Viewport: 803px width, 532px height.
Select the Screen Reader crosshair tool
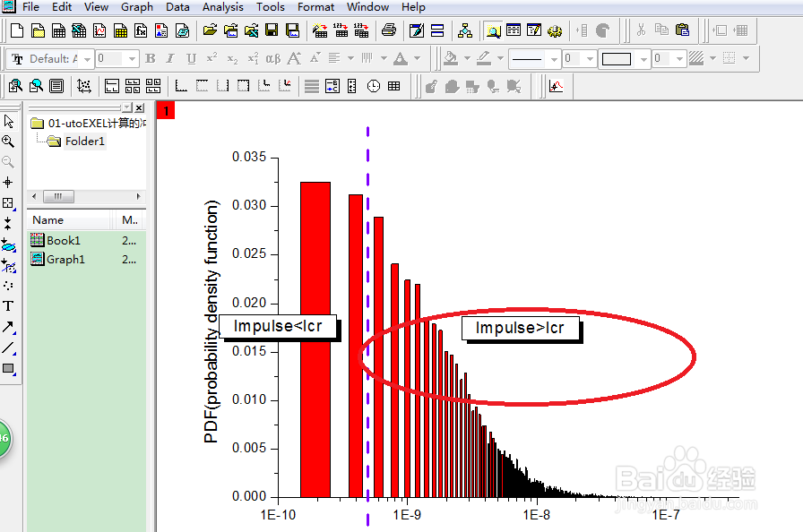8,183
